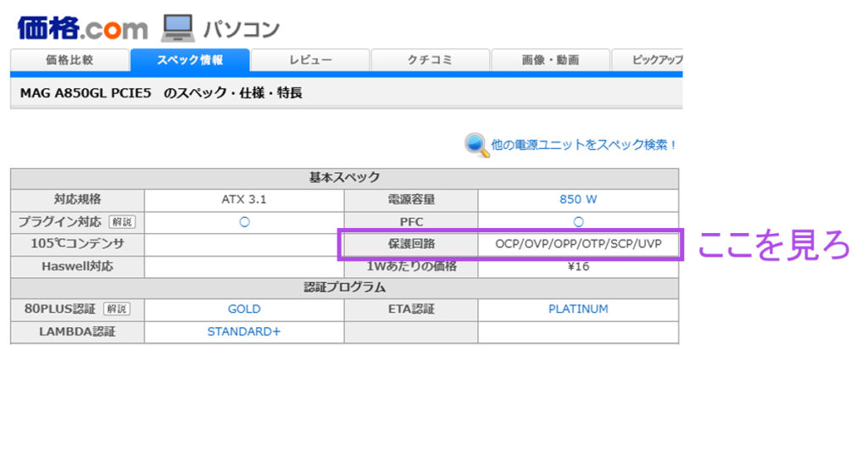Click the 認証プログラム section header
868x456 pixels.
click(x=344, y=287)
